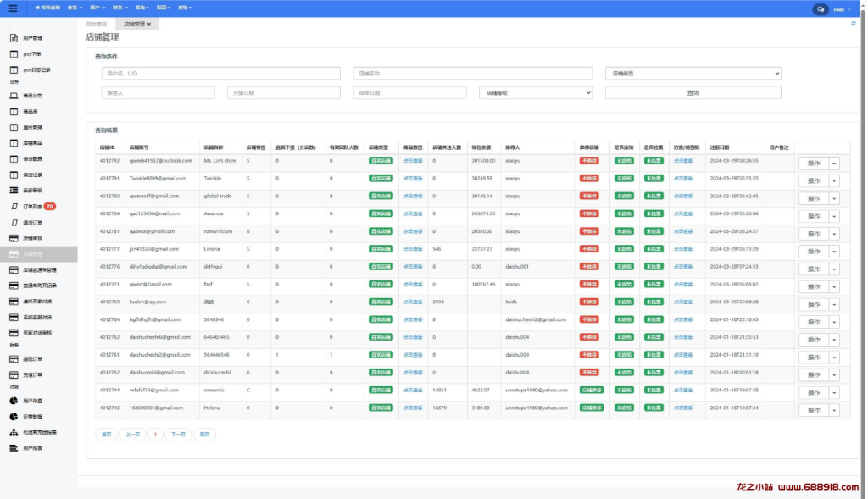The height and width of the screenshot is (499, 868).
Task: Click the 店铺推荐 badge for shop 4012744
Action: [591, 391]
